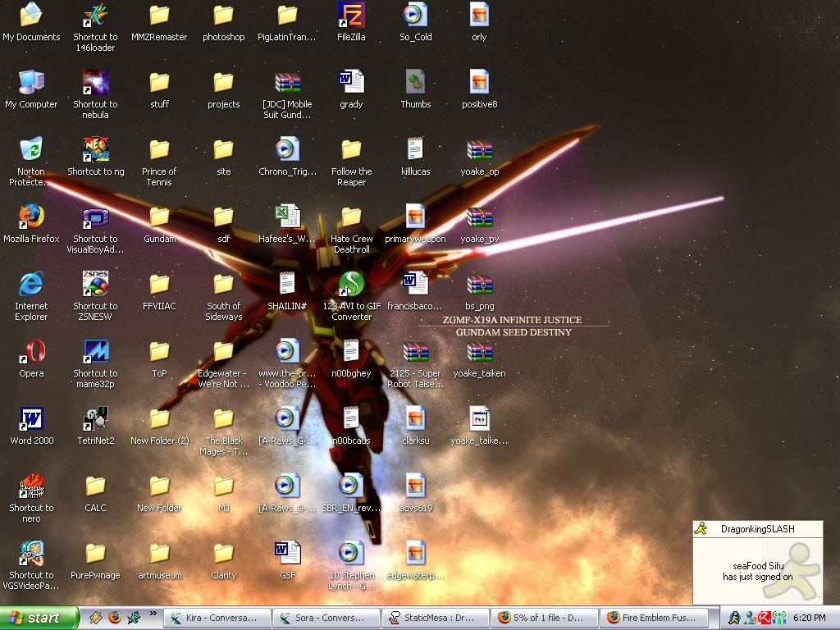
Task: Select the yoake_op archive file
Action: pos(479,151)
